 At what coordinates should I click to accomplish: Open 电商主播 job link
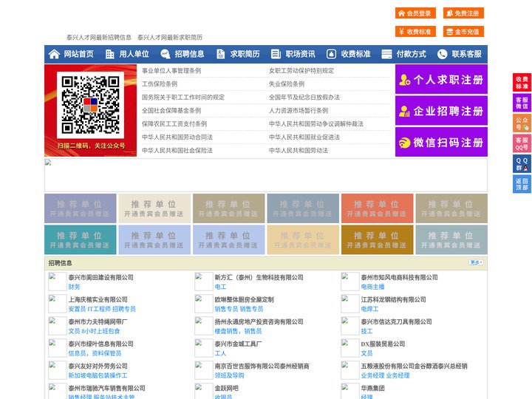click(x=372, y=287)
